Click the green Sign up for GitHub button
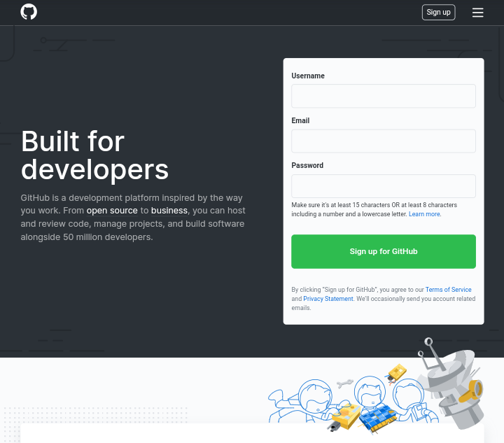 pyautogui.click(x=383, y=251)
